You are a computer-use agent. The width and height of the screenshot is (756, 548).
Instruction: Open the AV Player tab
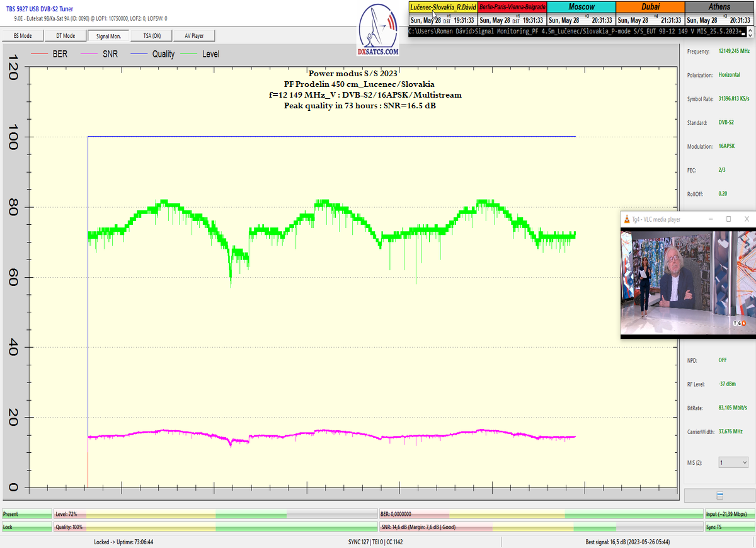click(x=194, y=36)
